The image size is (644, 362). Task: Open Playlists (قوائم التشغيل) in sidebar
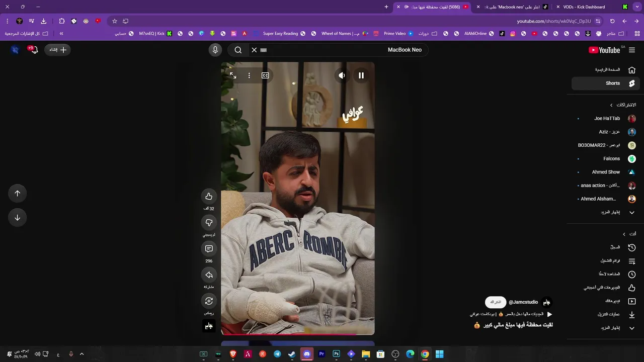[605, 261]
